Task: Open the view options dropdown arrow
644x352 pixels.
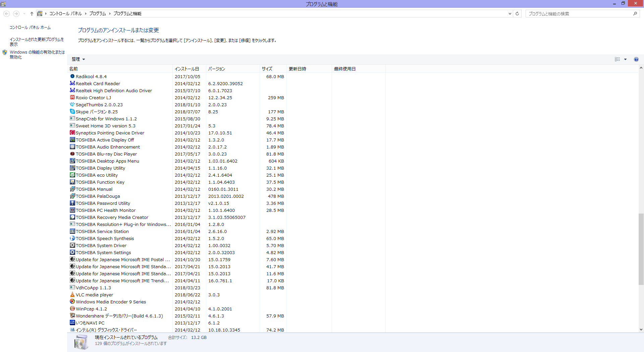Action: tap(625, 59)
